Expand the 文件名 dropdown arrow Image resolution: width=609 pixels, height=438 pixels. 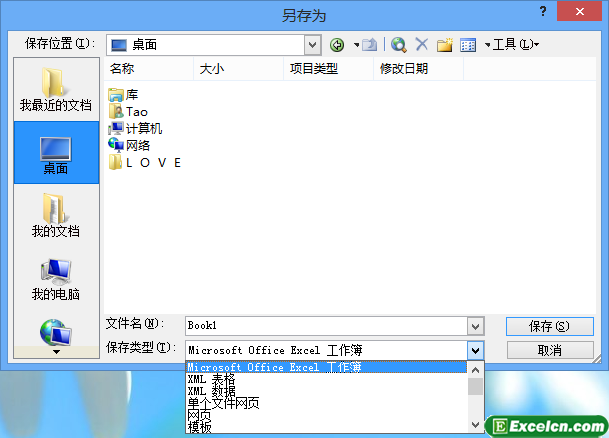tap(476, 326)
